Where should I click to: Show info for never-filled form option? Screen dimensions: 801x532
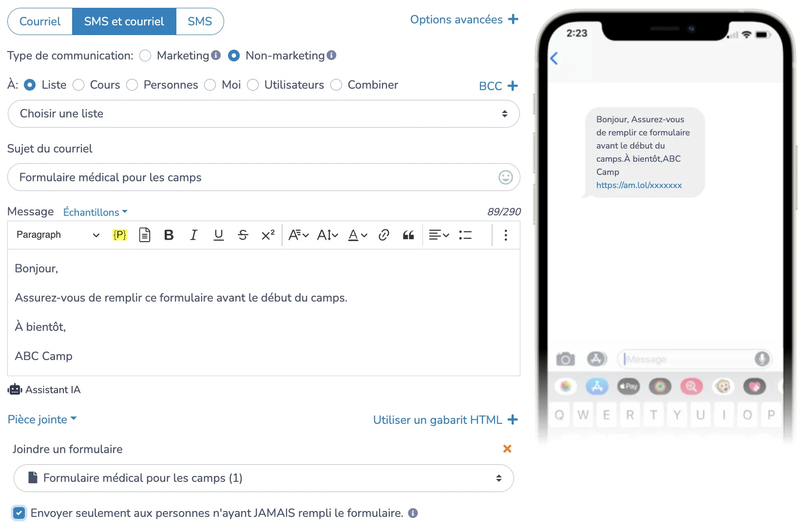click(413, 513)
